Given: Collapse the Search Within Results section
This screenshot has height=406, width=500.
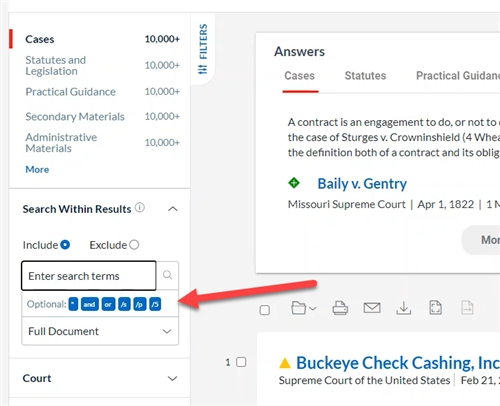Looking at the screenshot, I should click(173, 209).
